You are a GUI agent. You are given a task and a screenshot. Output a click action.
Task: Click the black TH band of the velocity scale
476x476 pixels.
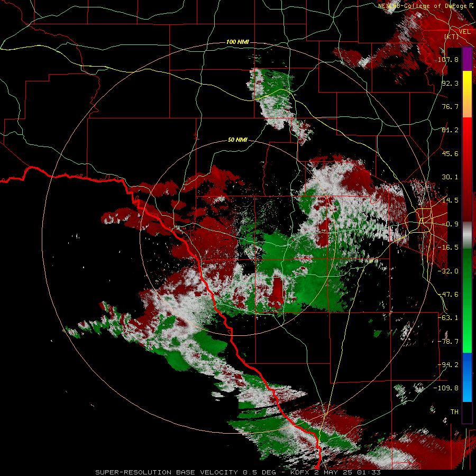point(467,412)
